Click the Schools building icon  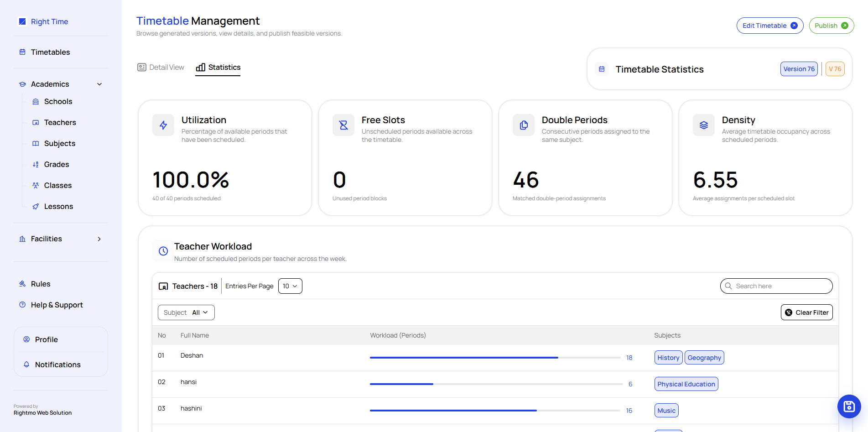[x=36, y=101]
